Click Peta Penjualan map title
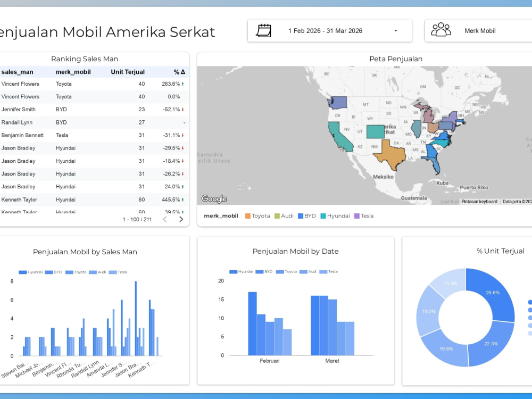Viewport: 532px width, 399px height. click(x=396, y=59)
